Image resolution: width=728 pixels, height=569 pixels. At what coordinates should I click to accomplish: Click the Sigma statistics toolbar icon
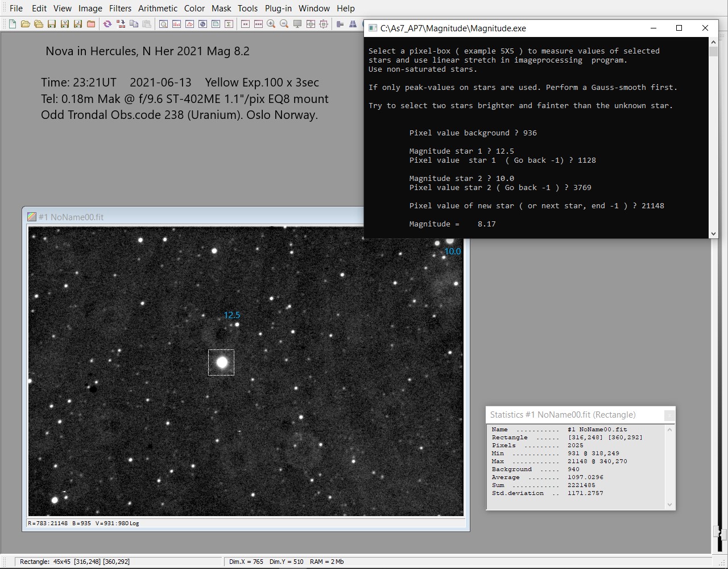pos(229,24)
